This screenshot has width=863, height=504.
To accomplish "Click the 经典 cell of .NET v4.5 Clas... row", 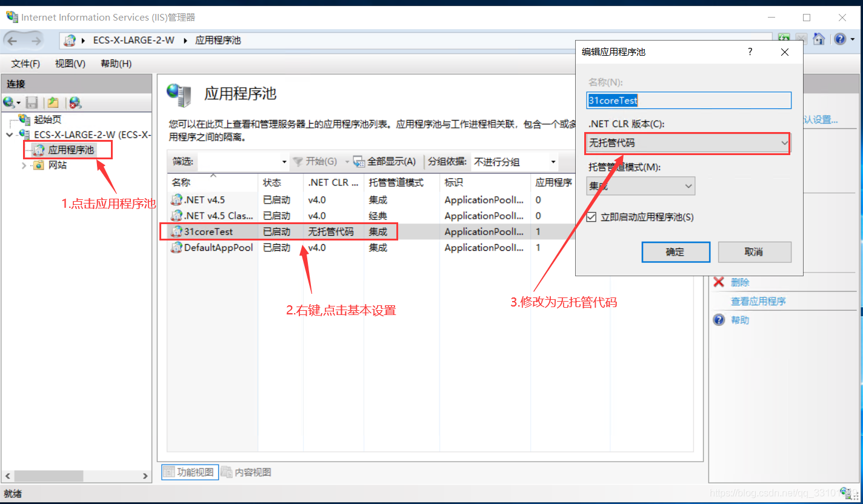I will [x=378, y=216].
